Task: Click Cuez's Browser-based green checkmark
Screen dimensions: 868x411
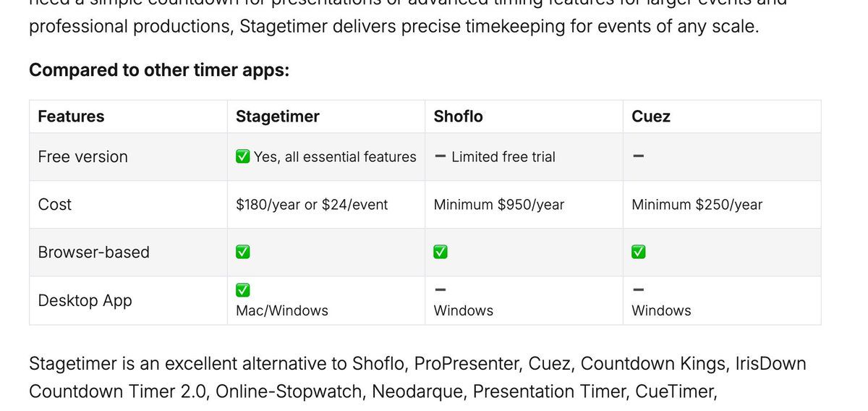Action: point(639,252)
